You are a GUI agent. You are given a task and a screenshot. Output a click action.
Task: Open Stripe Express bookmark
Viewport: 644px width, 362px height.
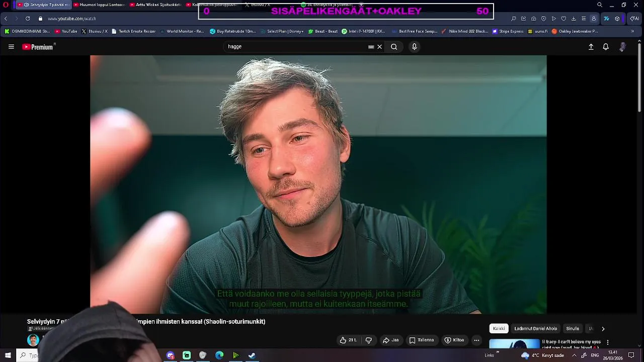[x=508, y=31]
